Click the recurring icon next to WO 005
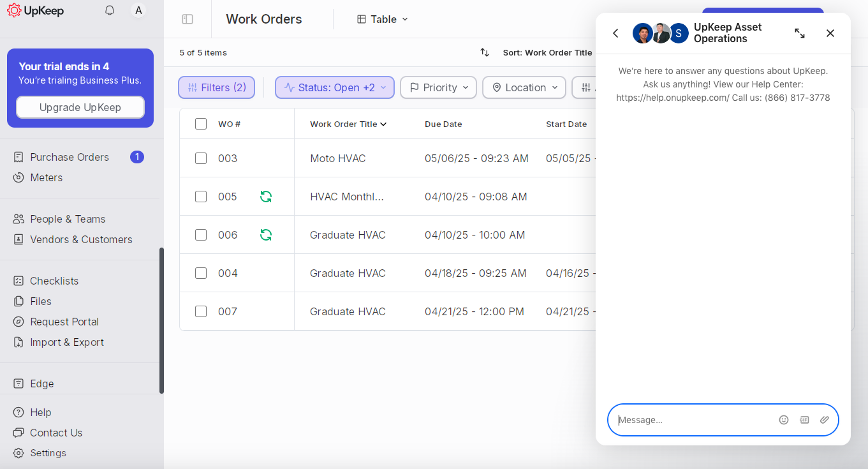The height and width of the screenshot is (469, 868). (x=265, y=197)
